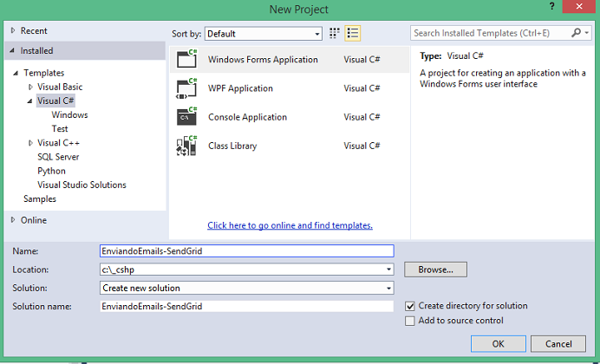Screen dimensions: 600x364
Task: Expand the Visual C++ node arrow
Action: coord(30,143)
